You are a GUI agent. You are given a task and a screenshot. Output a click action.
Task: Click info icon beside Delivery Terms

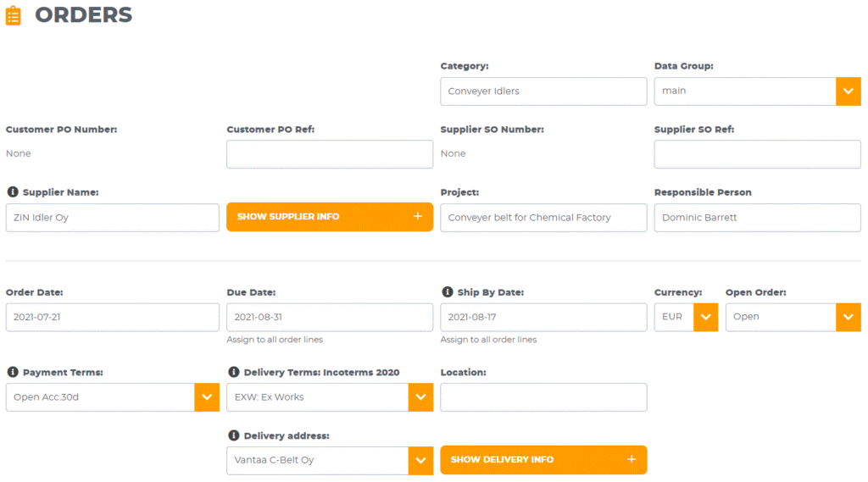click(x=233, y=372)
